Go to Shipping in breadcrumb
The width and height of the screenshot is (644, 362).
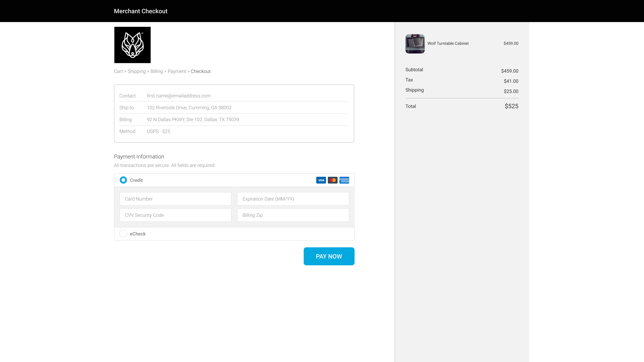pyautogui.click(x=137, y=71)
